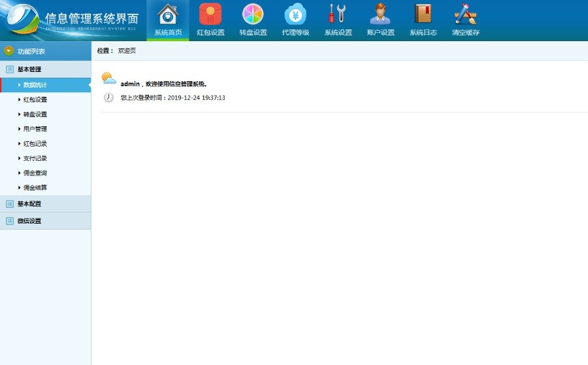Open the 系统日志 book icon
The width and height of the screenshot is (588, 365).
pyautogui.click(x=423, y=14)
